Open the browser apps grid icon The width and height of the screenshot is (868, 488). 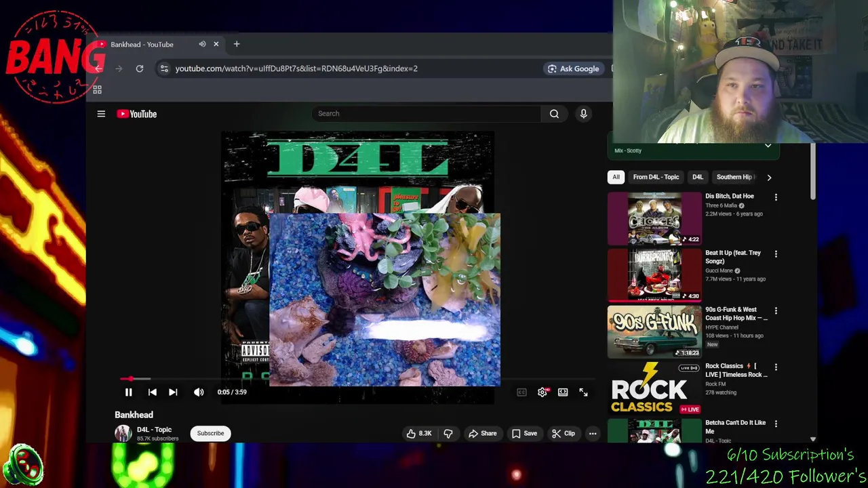coord(97,89)
